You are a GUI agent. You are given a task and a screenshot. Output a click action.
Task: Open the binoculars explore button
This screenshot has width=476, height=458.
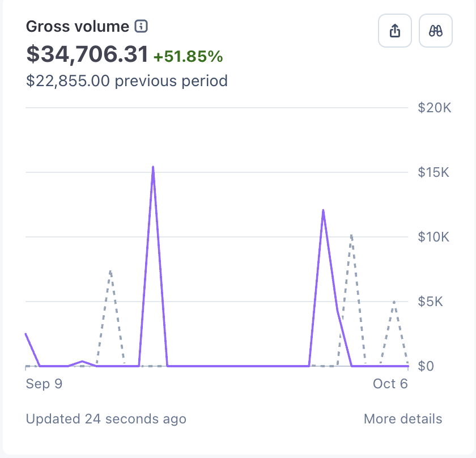436,31
